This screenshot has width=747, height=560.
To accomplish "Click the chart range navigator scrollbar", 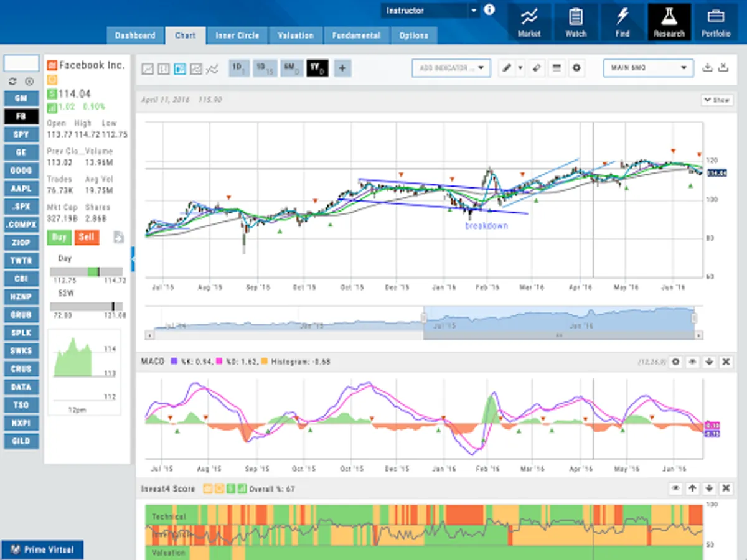I will [558, 335].
